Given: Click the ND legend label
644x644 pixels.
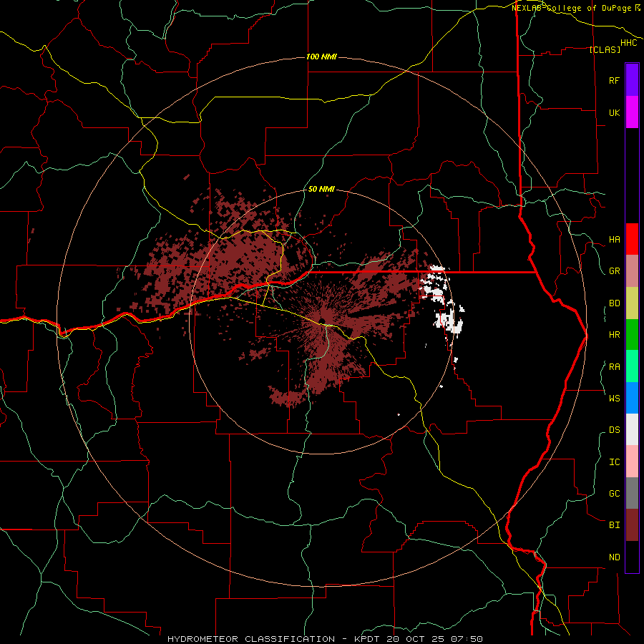Looking at the screenshot, I should pos(614,557).
